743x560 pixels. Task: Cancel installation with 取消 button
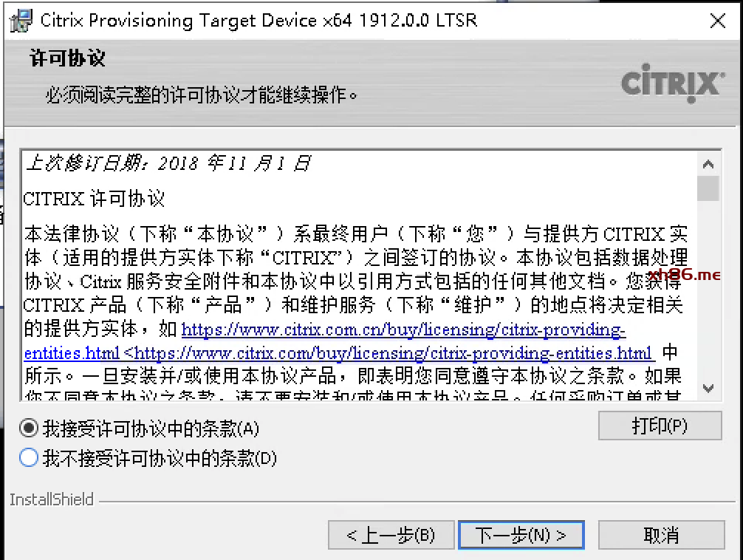(x=661, y=535)
